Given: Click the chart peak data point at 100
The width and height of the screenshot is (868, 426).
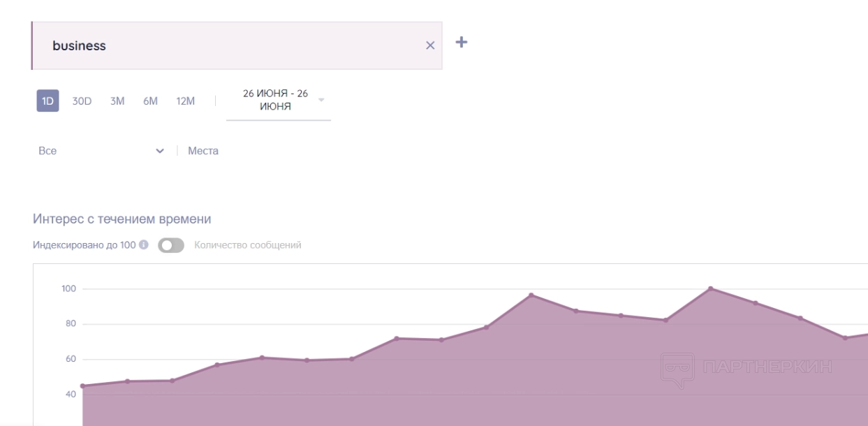Looking at the screenshot, I should tap(710, 288).
